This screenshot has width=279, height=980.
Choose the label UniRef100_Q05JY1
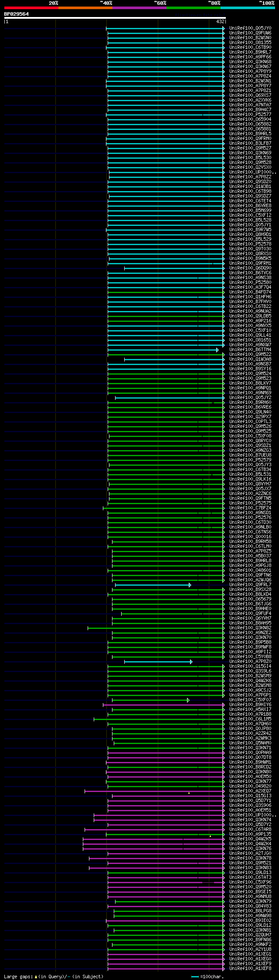(x=250, y=225)
